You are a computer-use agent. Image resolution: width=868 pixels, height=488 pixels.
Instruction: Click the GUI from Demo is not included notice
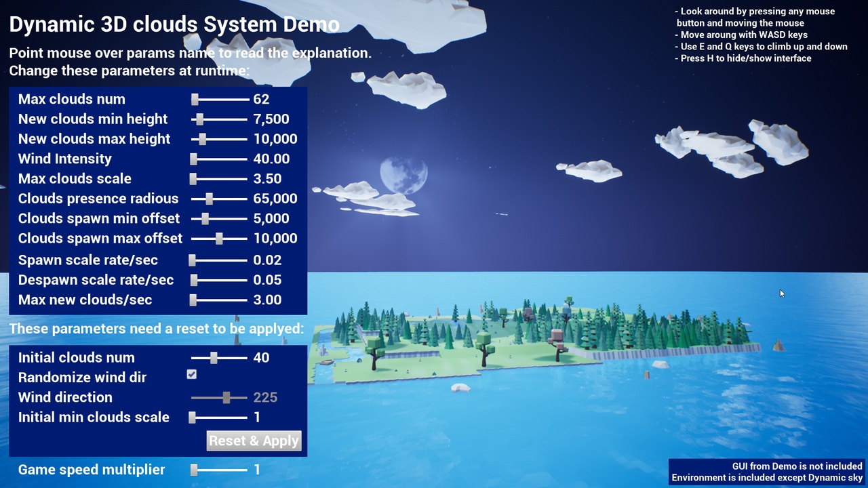(797, 466)
